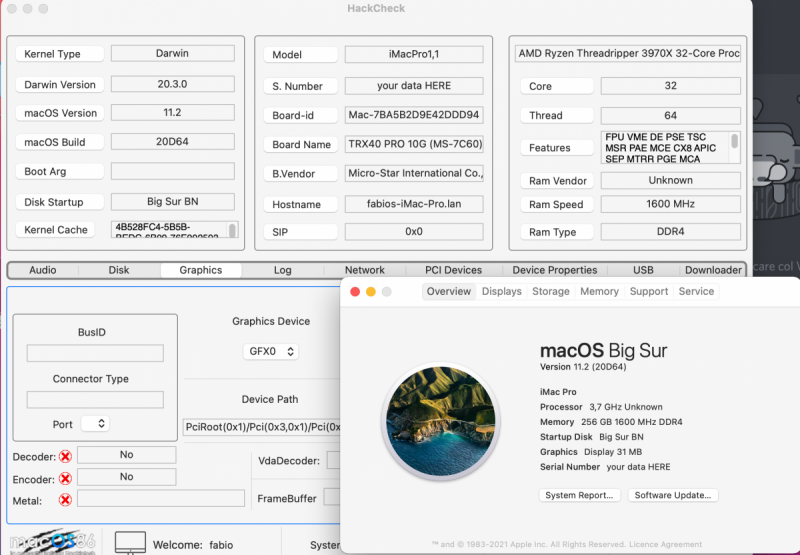Screen dimensions: 800x555
Task: Click the System Report button
Action: click(579, 495)
